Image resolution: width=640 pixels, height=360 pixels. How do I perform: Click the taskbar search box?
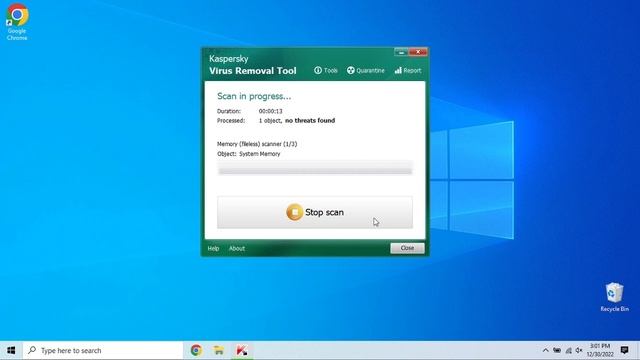[103, 350]
